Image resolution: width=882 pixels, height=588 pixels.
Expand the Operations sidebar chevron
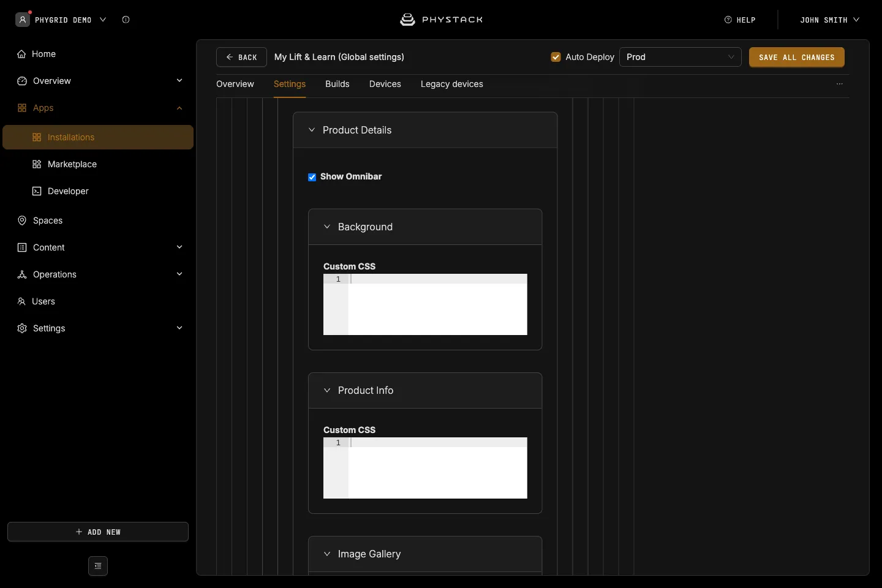coord(179,274)
